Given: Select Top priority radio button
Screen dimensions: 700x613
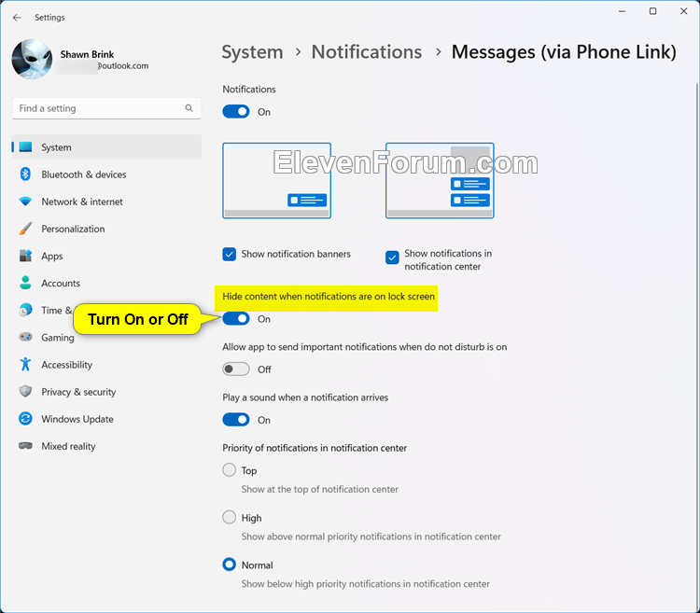Looking at the screenshot, I should 229,470.
